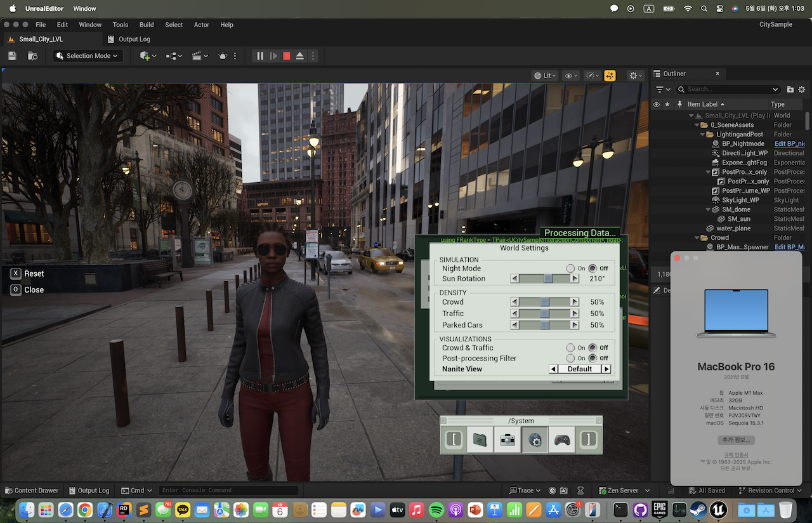Stop the play session with red square
Screen dimensions: 812x523
tap(287, 56)
